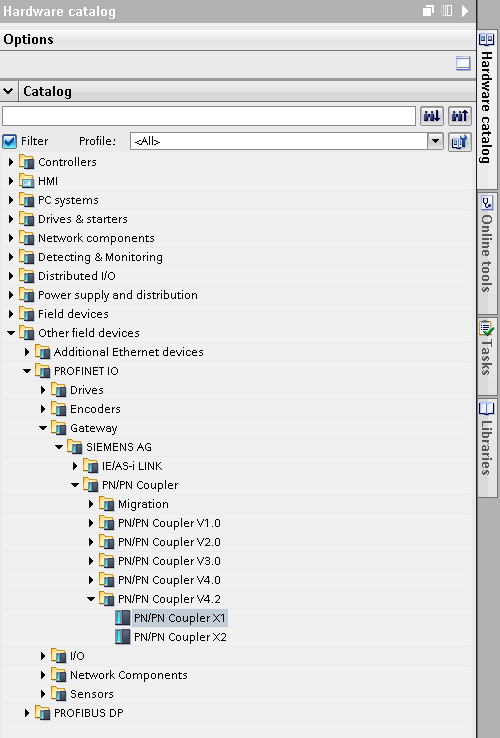Collapse the Catalog section chevron
Viewport: 500px width, 738px height.
click(8, 91)
